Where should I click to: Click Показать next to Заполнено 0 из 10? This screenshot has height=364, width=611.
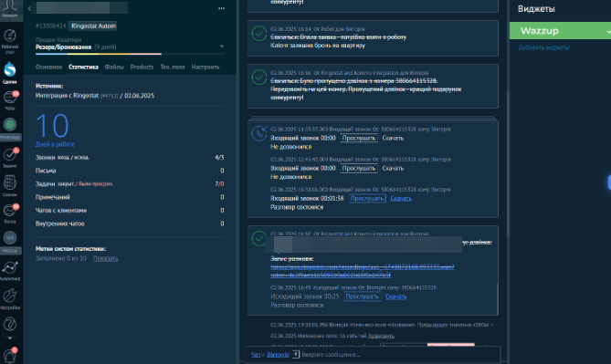click(105, 258)
